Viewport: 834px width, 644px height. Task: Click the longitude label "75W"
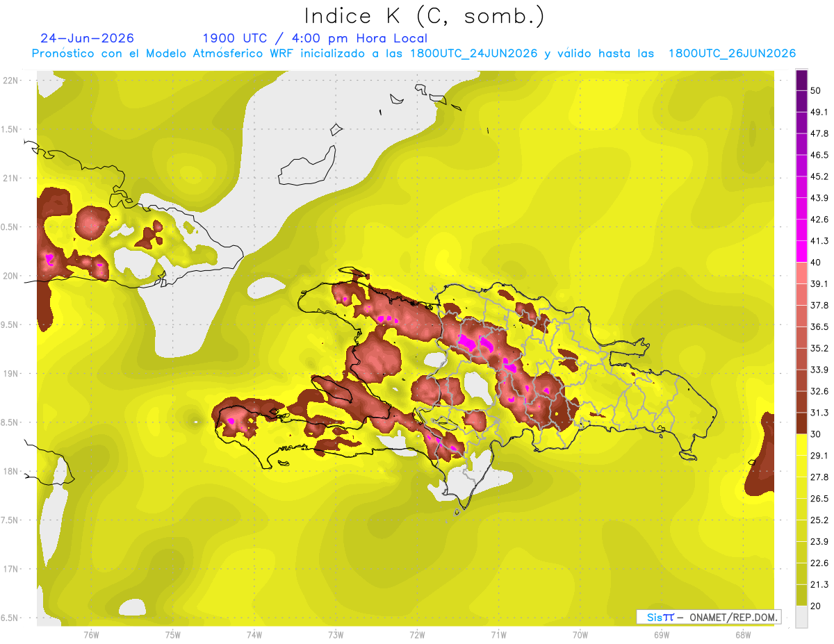(173, 634)
